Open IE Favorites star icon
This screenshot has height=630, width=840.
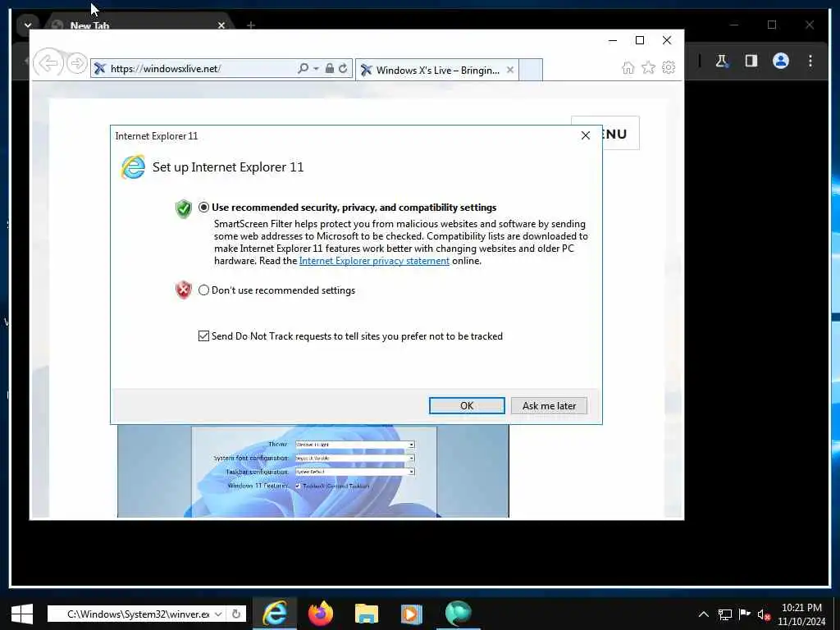tap(648, 67)
